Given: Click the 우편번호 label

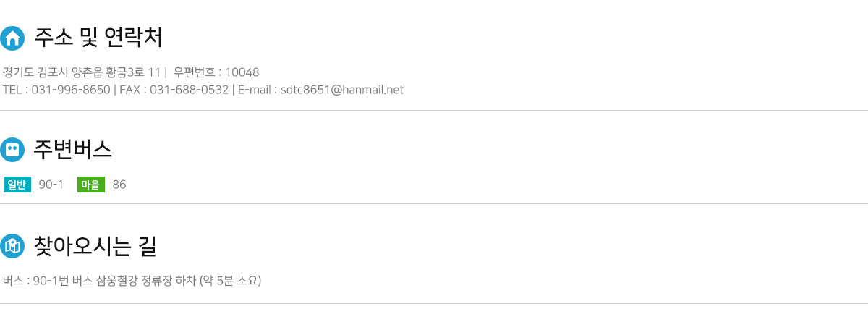Looking at the screenshot, I should point(194,72).
